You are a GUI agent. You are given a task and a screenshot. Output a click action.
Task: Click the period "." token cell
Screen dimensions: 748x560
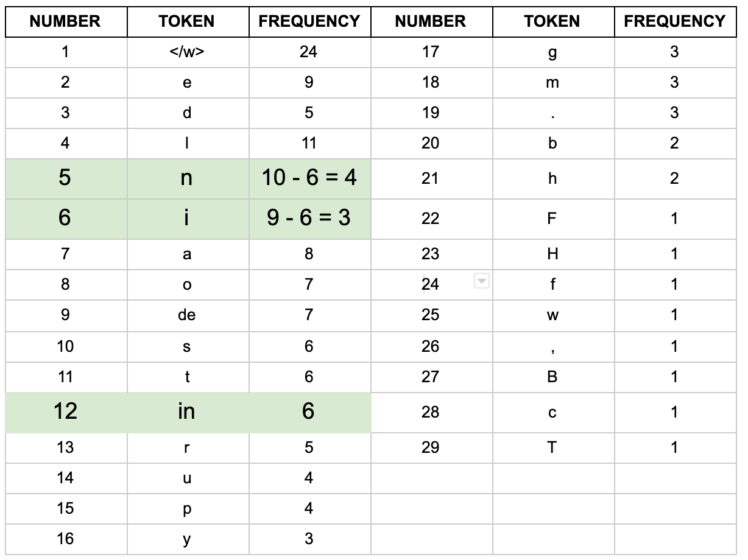552,113
